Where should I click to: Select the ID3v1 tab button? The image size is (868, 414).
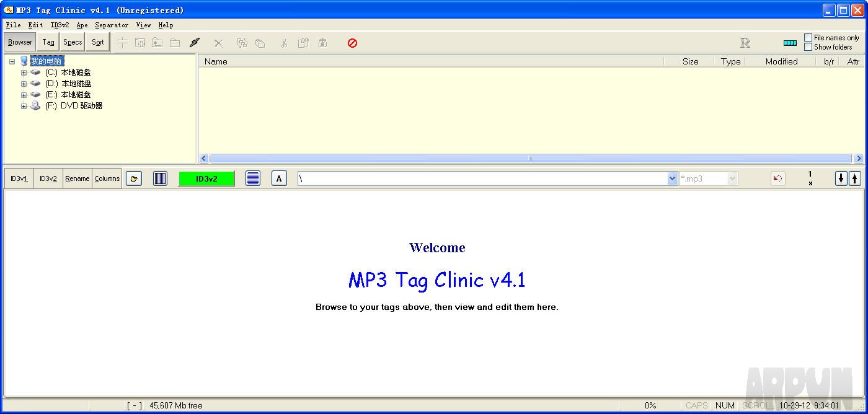[x=19, y=178]
